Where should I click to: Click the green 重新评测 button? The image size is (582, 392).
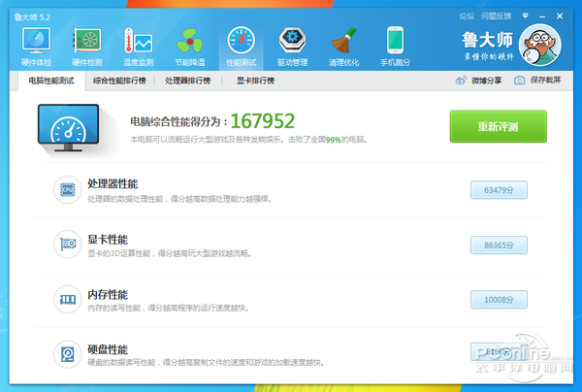(499, 126)
